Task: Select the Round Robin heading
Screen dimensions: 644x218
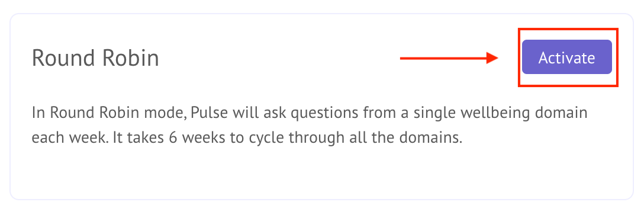Action: pyautogui.click(x=95, y=59)
